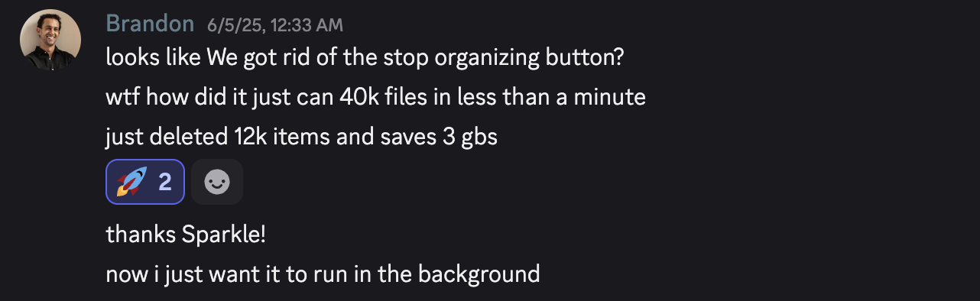Click the username Brandon
Image resolution: width=980 pixels, height=301 pixels.
point(150,24)
